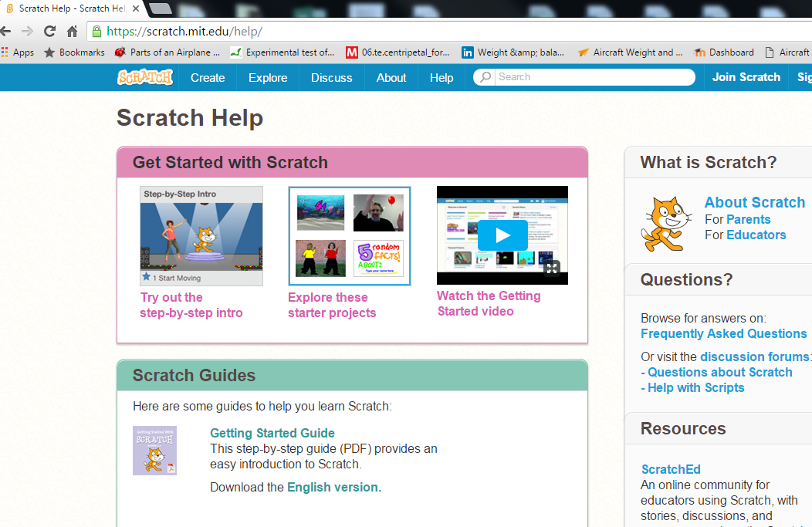Click the Scratch cat mascot image
812x527 pixels.
pos(666,224)
